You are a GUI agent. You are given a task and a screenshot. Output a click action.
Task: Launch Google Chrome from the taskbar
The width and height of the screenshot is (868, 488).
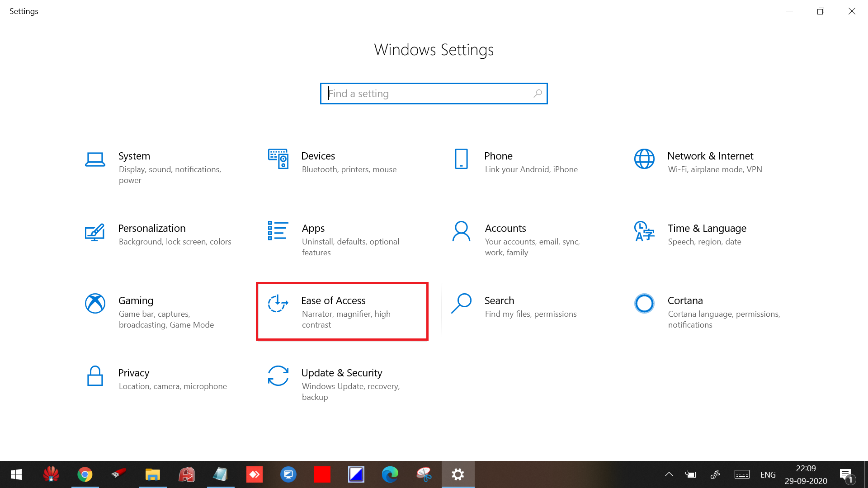(85, 474)
